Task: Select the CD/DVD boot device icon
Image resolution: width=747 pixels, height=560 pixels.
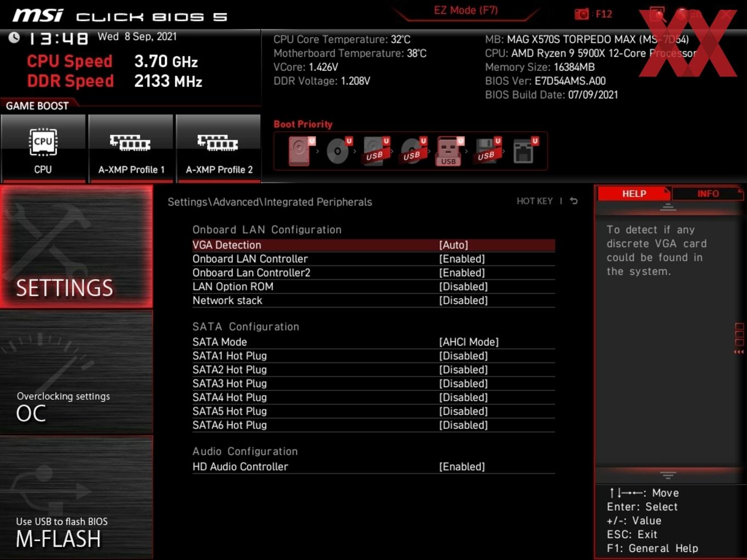Action: 338,151
